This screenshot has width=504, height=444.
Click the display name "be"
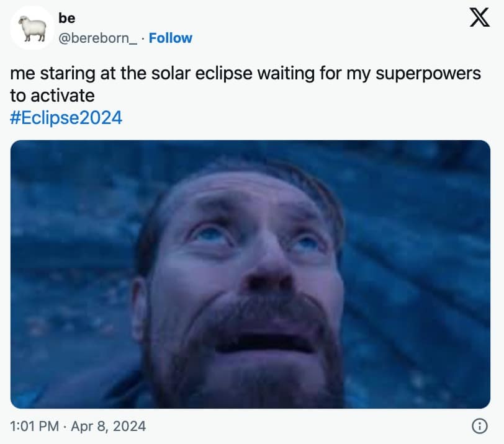point(66,19)
